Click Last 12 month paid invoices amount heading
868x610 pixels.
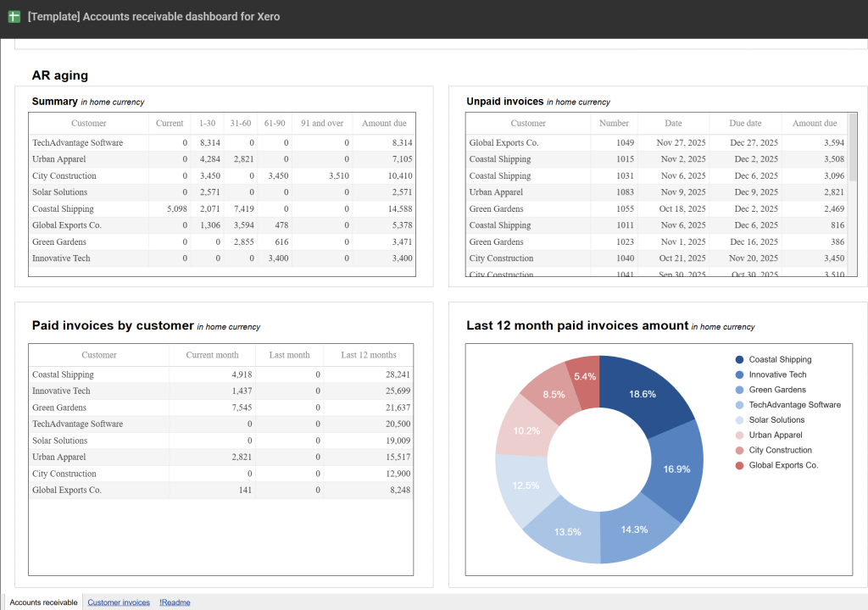577,325
